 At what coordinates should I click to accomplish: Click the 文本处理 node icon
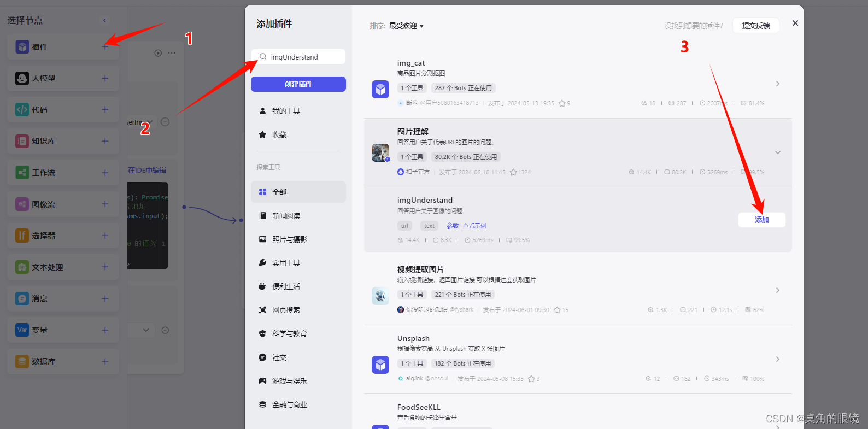click(x=22, y=267)
